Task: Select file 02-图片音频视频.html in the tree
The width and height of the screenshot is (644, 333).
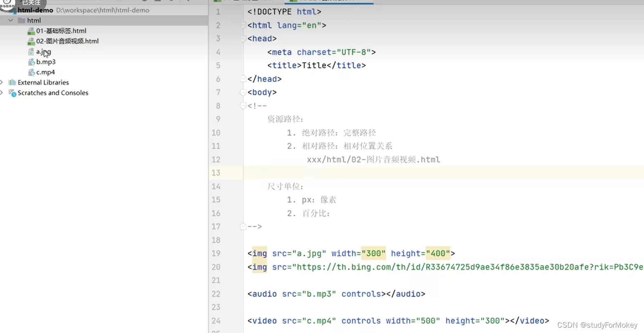Action: coord(64,41)
